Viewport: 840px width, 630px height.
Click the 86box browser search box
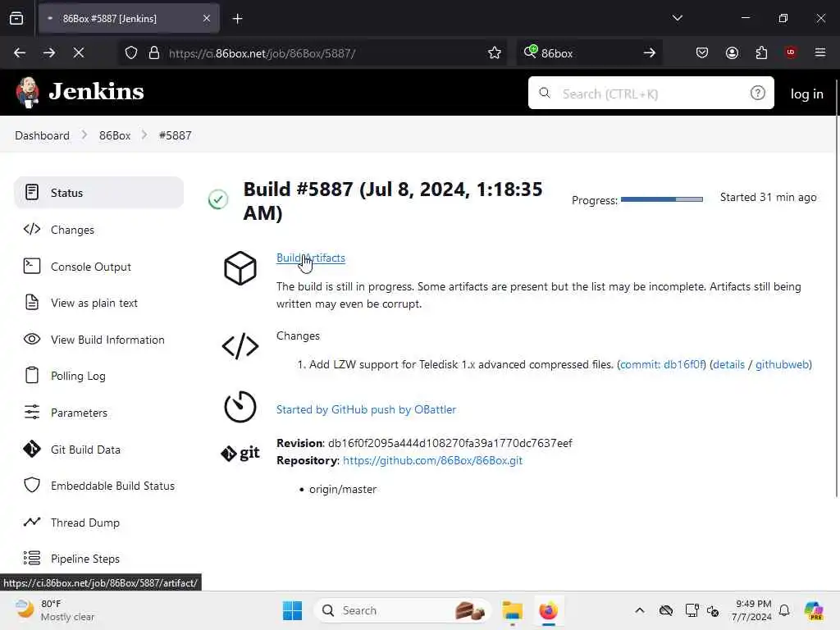[x=589, y=52]
